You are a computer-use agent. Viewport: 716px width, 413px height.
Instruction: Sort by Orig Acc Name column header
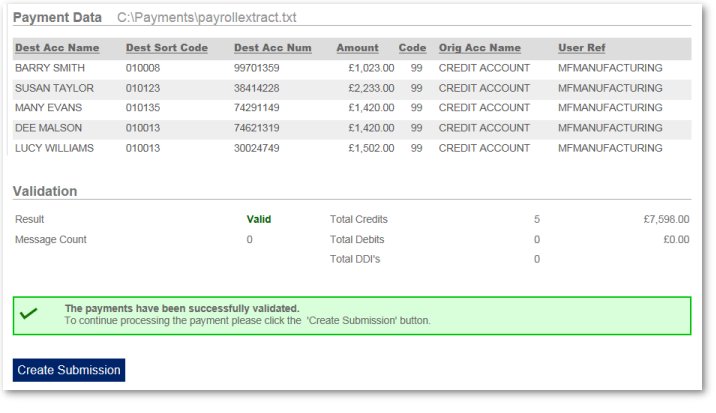(x=479, y=48)
